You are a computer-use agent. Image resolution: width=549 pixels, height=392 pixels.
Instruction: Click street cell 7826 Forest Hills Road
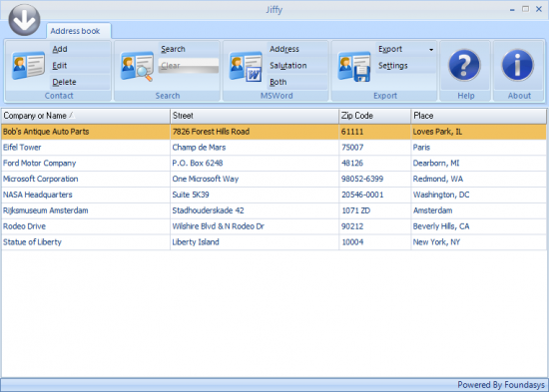coord(255,132)
